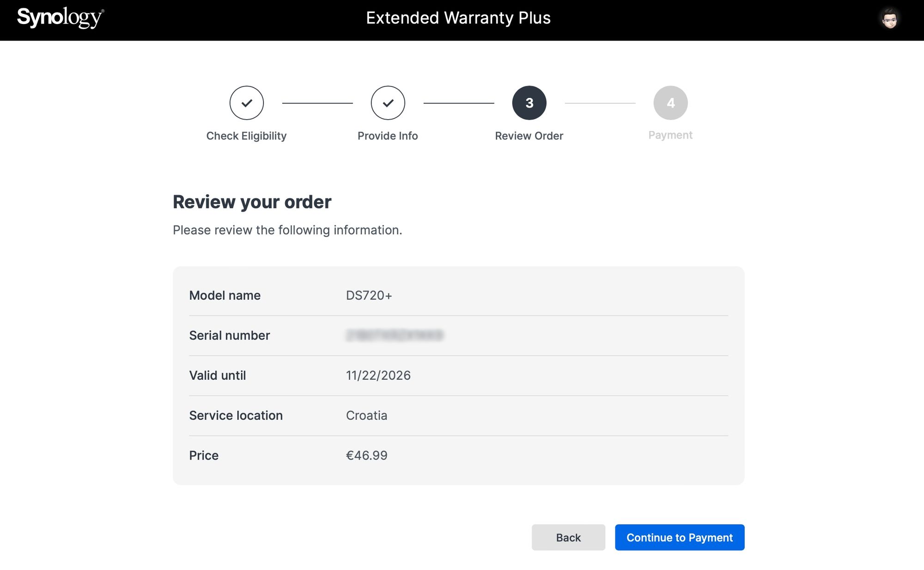
Task: Click the step 3 Review Order circle
Action: click(529, 103)
